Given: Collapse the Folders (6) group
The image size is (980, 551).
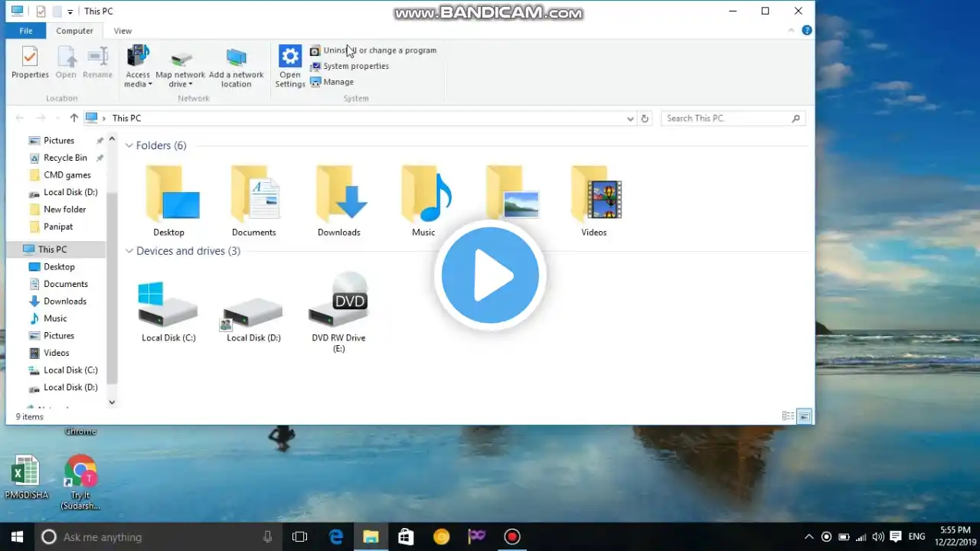Looking at the screenshot, I should (x=129, y=145).
